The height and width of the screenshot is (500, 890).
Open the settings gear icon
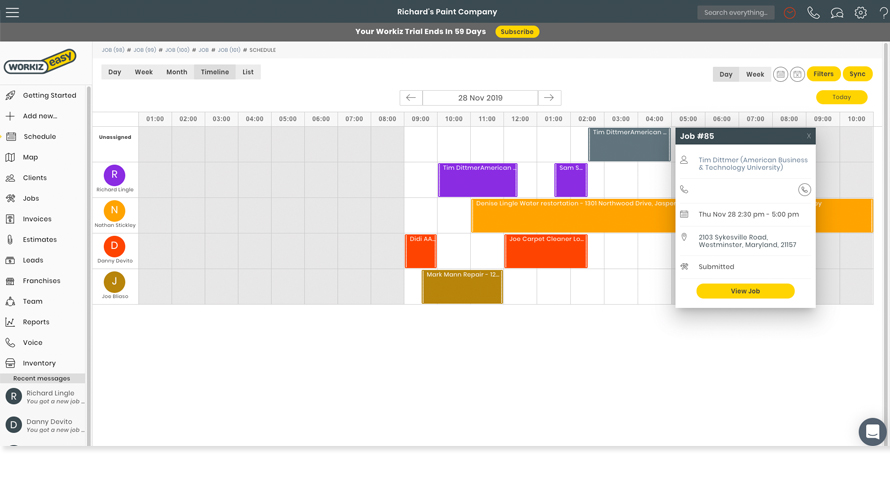click(860, 12)
